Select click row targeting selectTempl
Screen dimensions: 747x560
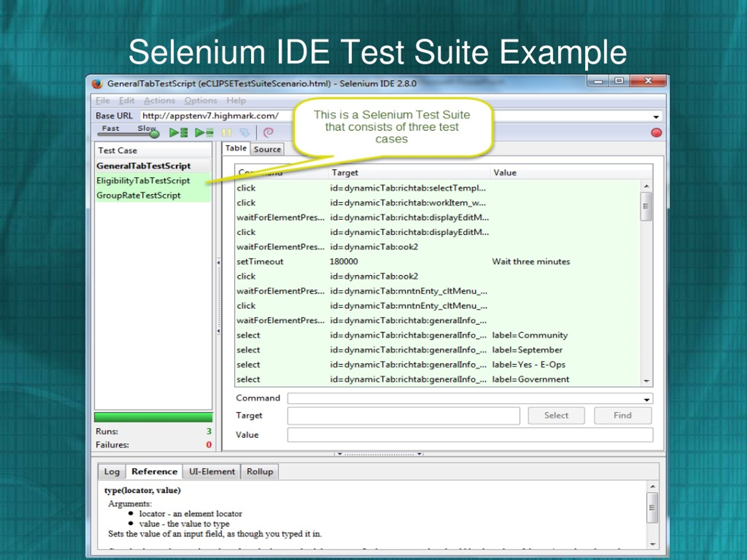437,188
